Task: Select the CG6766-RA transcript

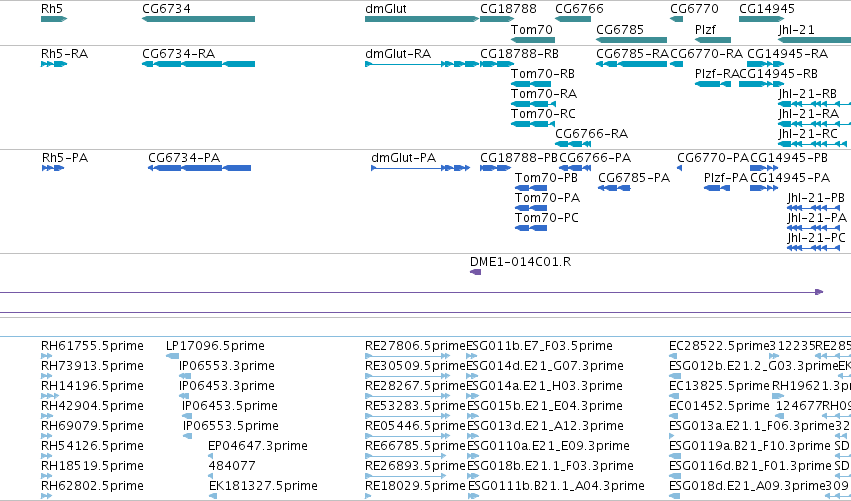Action: pyautogui.click(x=573, y=144)
